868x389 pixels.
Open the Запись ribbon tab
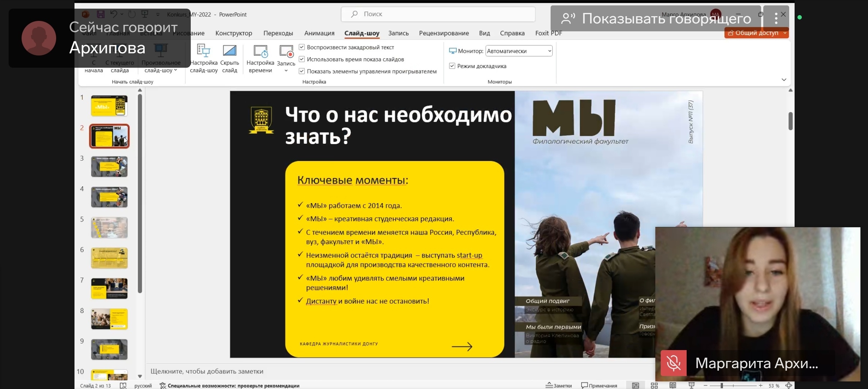(398, 33)
